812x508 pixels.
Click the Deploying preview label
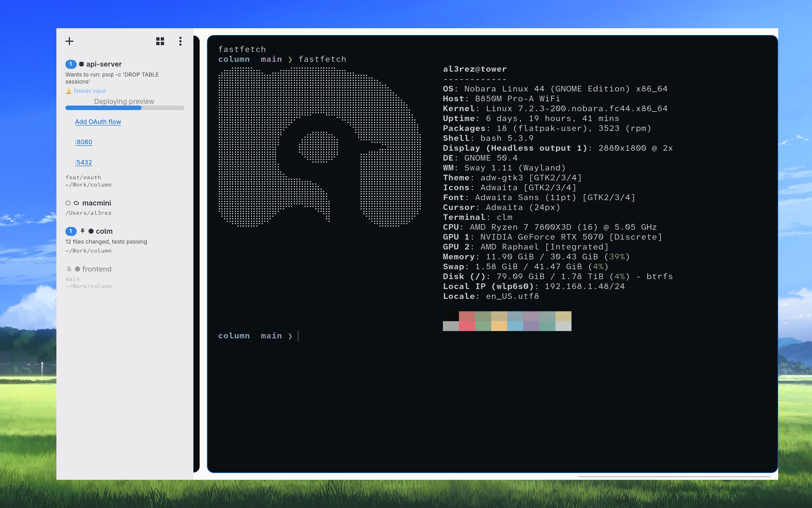124,101
